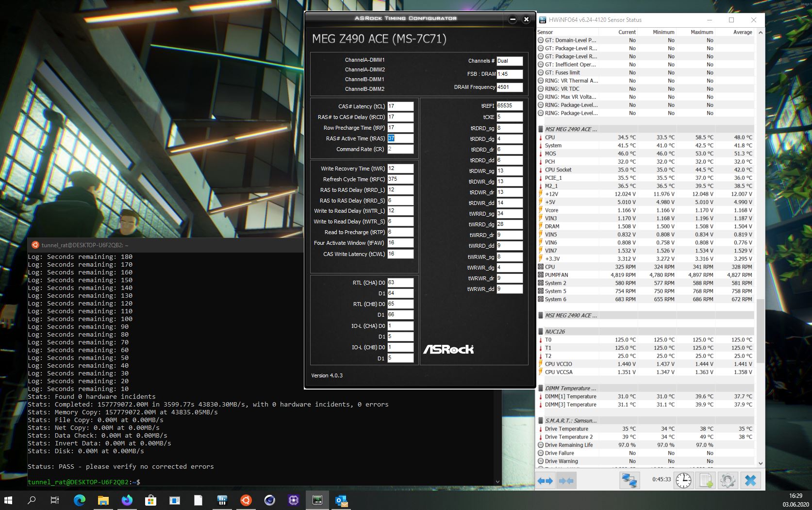This screenshot has height=510, width=812.
Task: Click the tCKE value field
Action: [510, 117]
